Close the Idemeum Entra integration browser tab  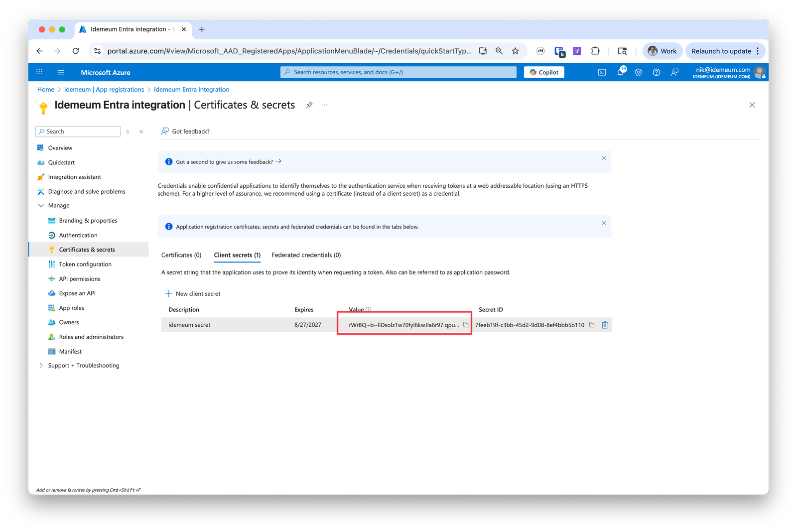pyautogui.click(x=184, y=29)
